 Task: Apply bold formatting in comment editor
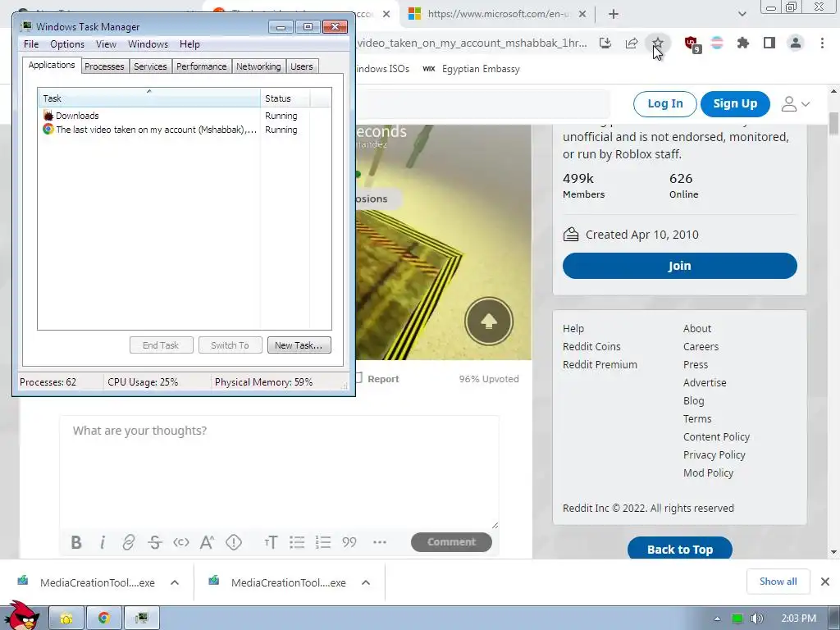(76, 542)
